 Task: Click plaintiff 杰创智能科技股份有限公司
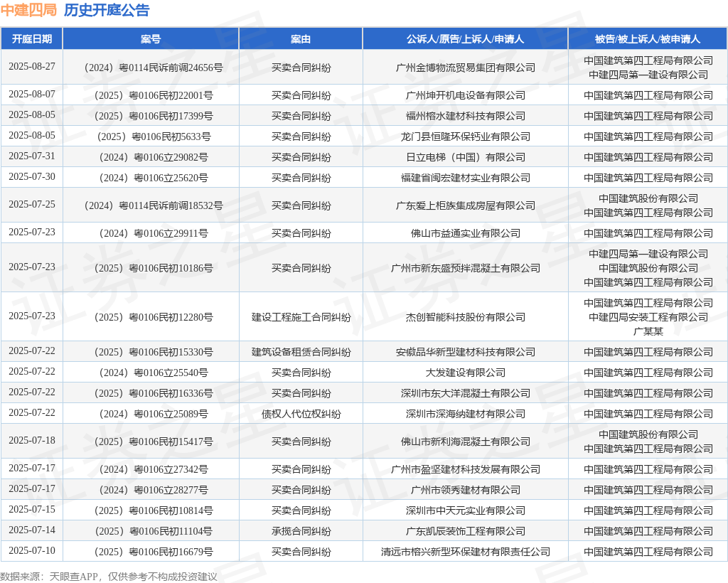click(x=465, y=318)
